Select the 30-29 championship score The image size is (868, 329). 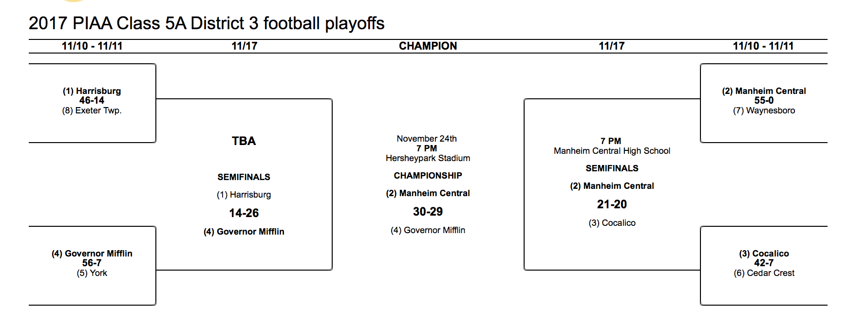click(x=428, y=212)
